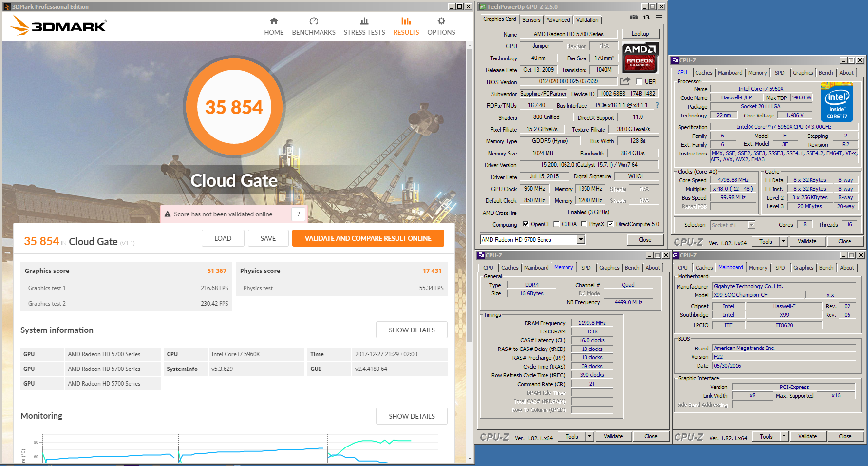Click GPU-Z title bar application icon
Viewport: 868px width, 466px height.
(x=482, y=7)
